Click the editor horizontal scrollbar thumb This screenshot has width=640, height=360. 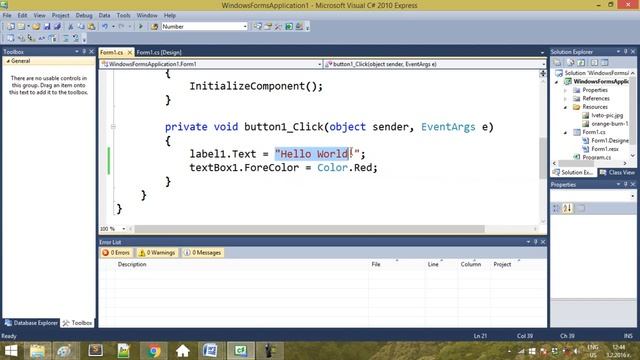coord(309,229)
